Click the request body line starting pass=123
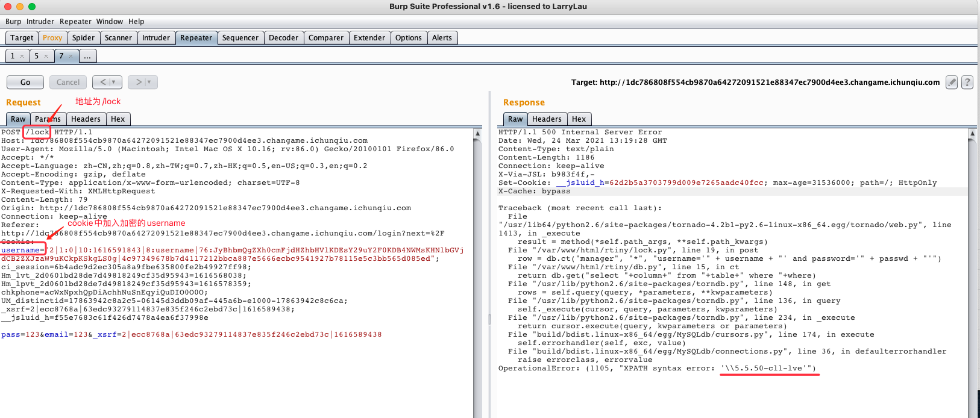This screenshot has height=418, width=980. [192, 335]
